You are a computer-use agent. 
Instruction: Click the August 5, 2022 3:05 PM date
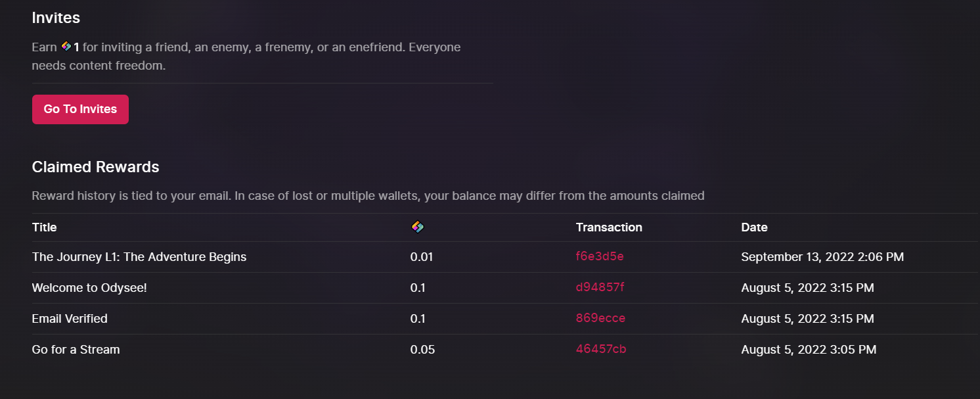click(x=809, y=350)
